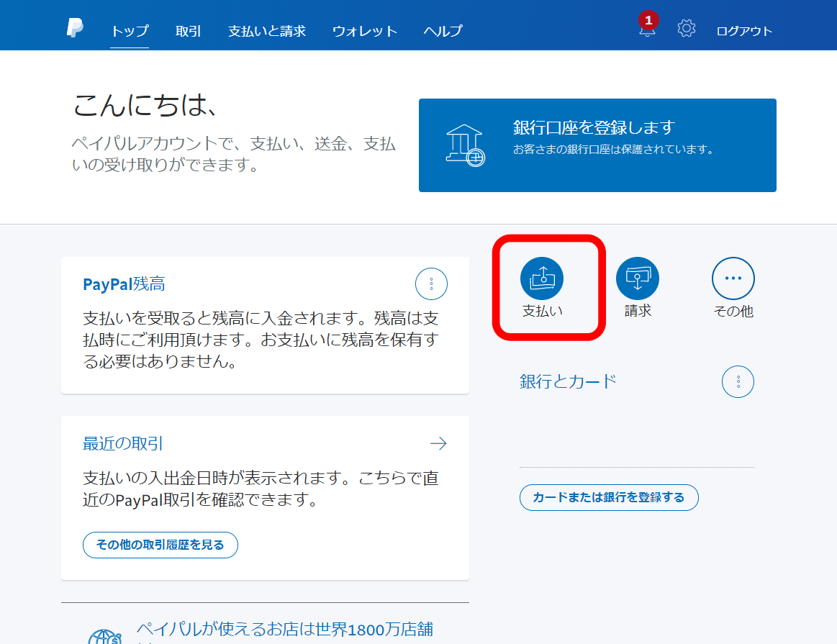The height and width of the screenshot is (644, 837).
Task: Click the arrow beside 最近の取引
Action: coord(438,443)
